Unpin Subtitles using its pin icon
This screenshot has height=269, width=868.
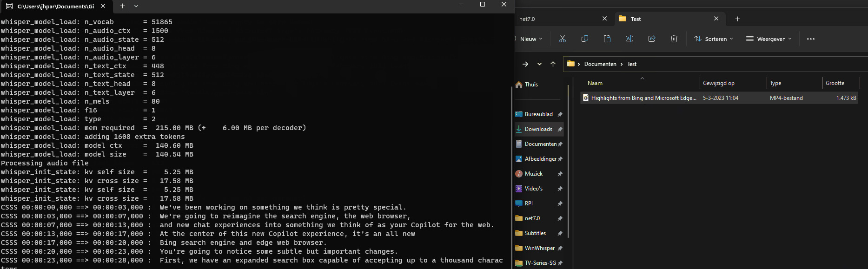tap(560, 233)
